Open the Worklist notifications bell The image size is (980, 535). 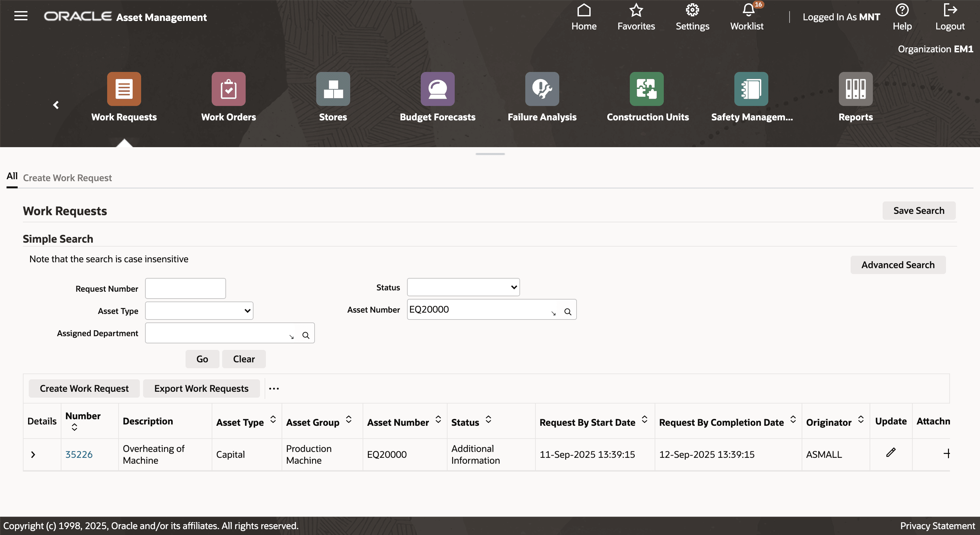747,11
